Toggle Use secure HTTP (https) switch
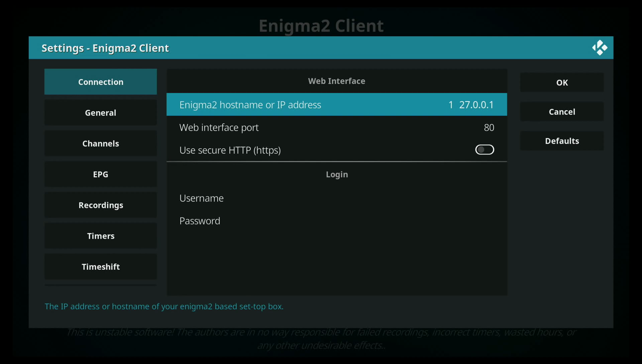This screenshot has width=642, height=364. click(484, 150)
